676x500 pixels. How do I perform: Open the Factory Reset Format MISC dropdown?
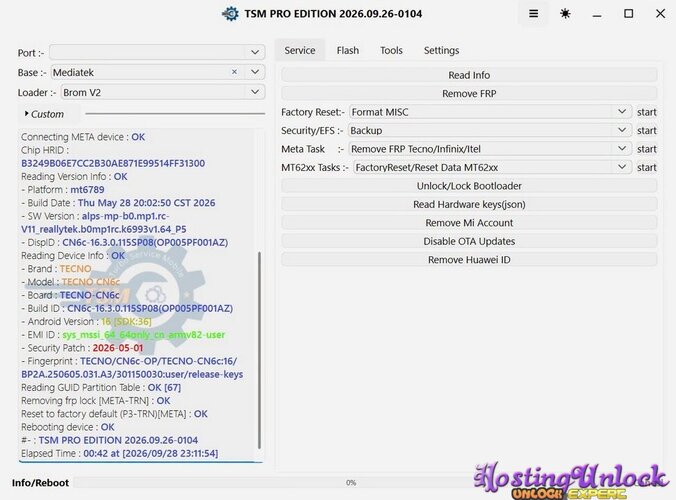click(x=490, y=112)
